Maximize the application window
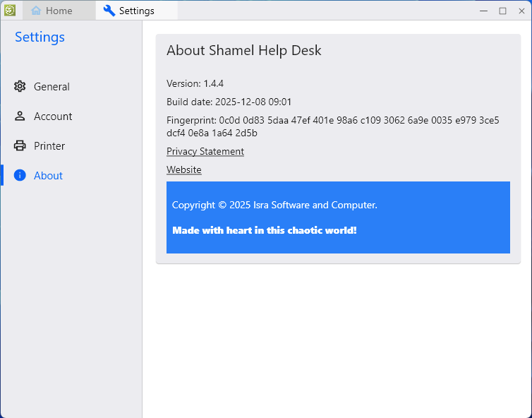Screen dimensions: 532x418 pyautogui.click(x=502, y=11)
